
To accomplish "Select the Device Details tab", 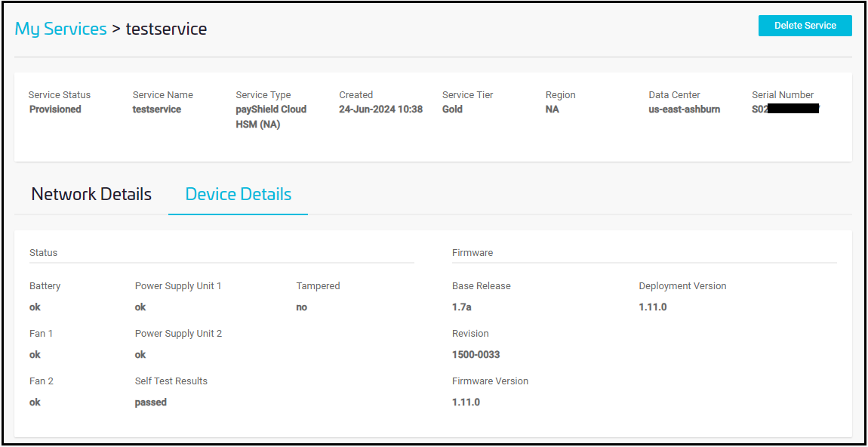I will pyautogui.click(x=238, y=194).
